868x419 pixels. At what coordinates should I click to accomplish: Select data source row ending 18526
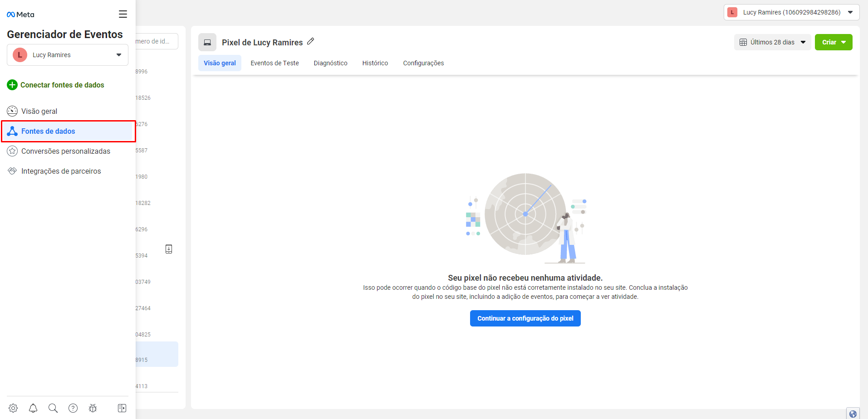click(157, 97)
